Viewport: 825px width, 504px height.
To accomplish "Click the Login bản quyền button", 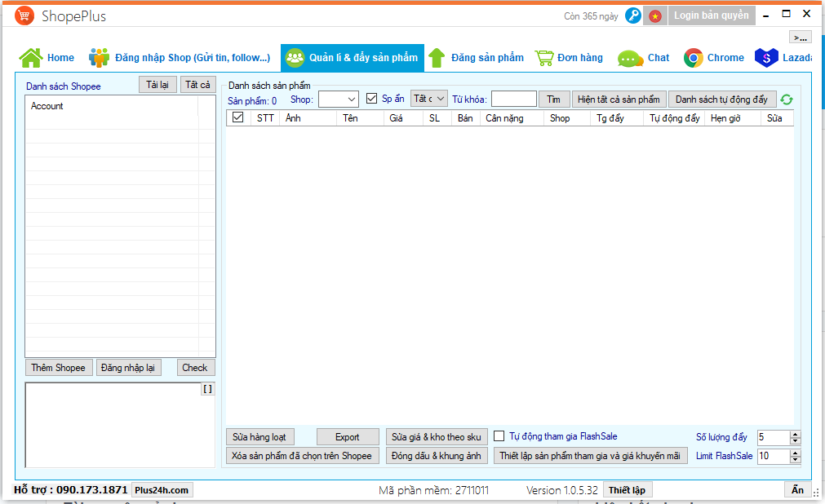I will 712,15.
